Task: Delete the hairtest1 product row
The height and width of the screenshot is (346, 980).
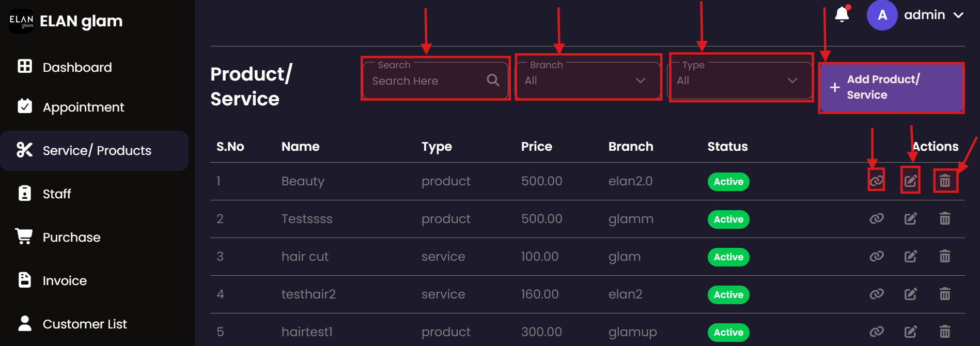Action: click(944, 331)
